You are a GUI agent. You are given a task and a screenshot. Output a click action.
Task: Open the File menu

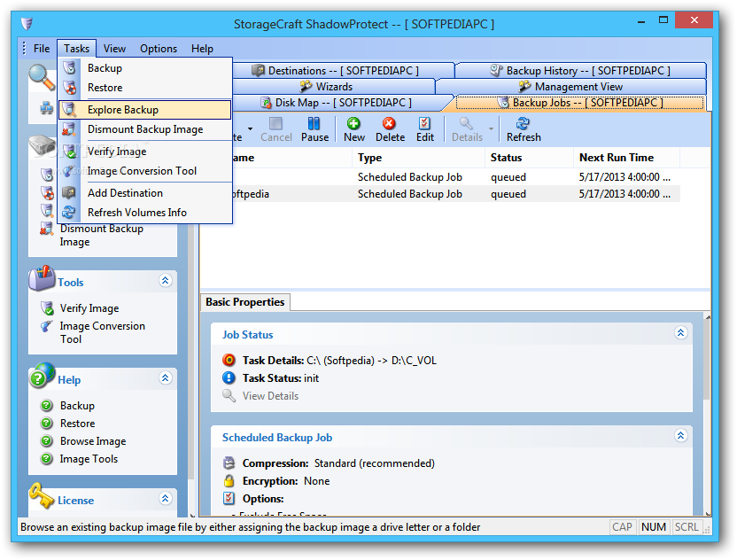pos(42,49)
